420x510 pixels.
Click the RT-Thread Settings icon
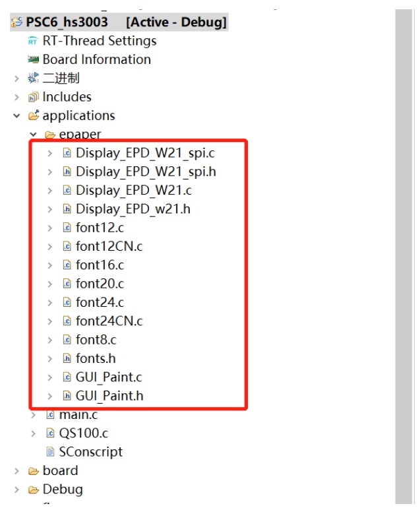[33, 41]
